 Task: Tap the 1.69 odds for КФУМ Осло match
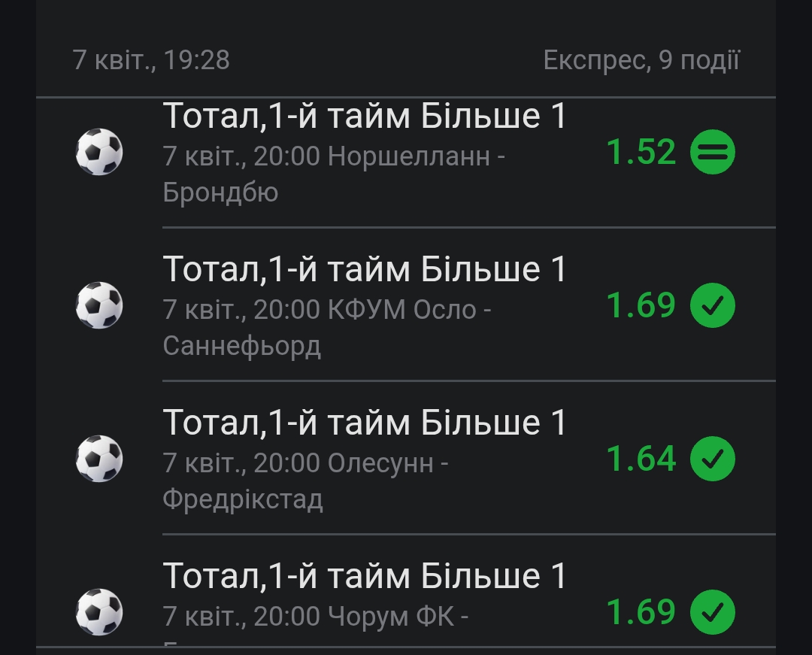tap(641, 305)
